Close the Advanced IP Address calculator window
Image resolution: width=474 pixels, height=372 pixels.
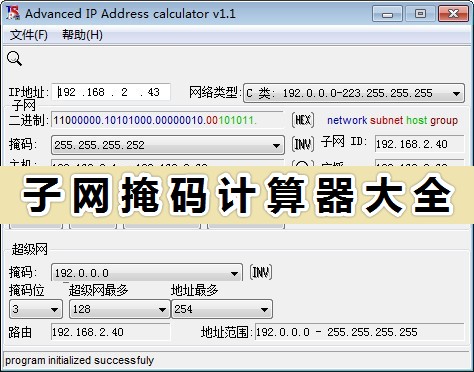coord(453,14)
